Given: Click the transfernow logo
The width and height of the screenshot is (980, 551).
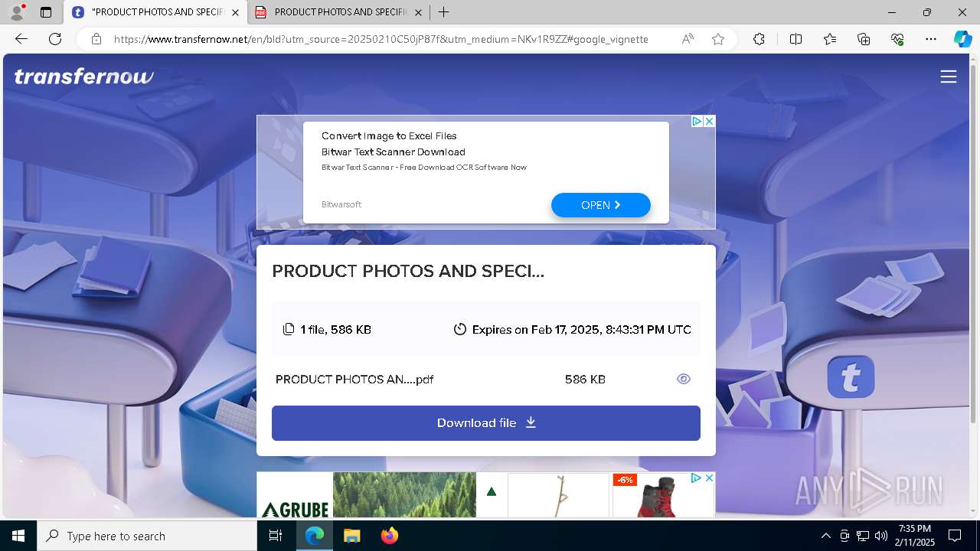Looking at the screenshot, I should point(84,76).
